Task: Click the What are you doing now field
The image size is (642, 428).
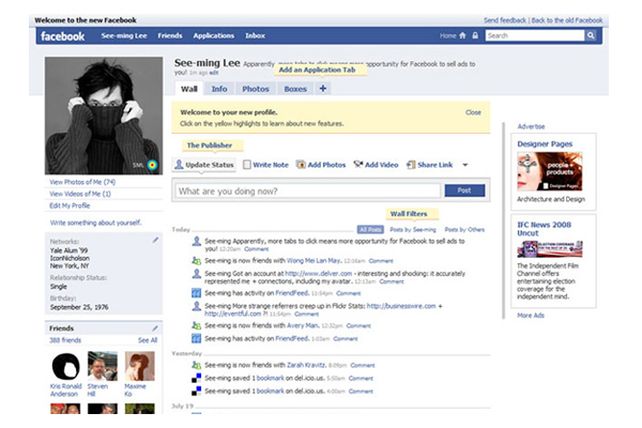Action: pos(308,191)
